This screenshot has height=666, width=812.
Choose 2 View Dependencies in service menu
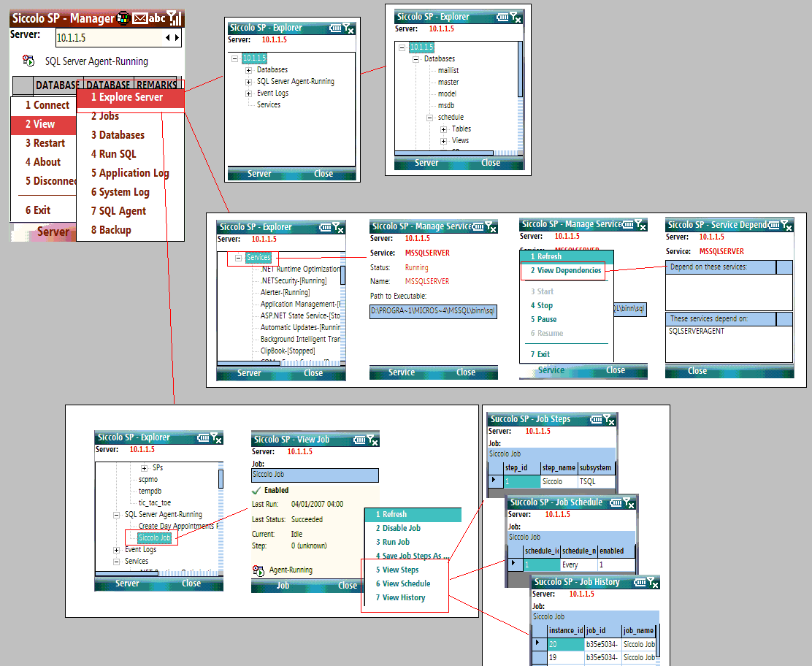[565, 270]
